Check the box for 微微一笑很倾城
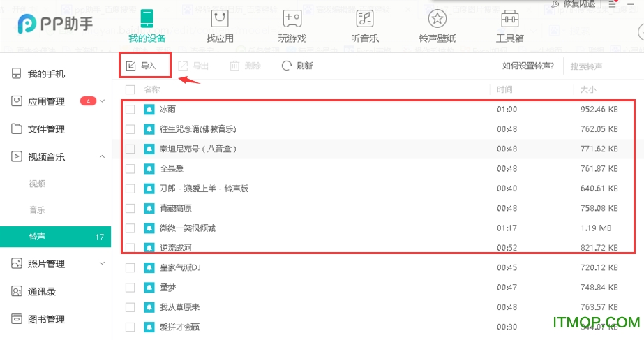The height and width of the screenshot is (340, 644). click(130, 228)
